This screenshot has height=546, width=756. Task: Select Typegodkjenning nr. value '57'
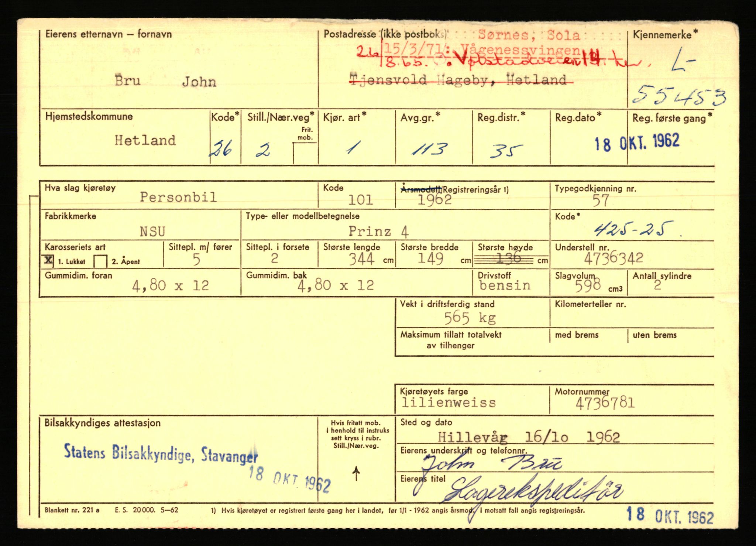(601, 201)
